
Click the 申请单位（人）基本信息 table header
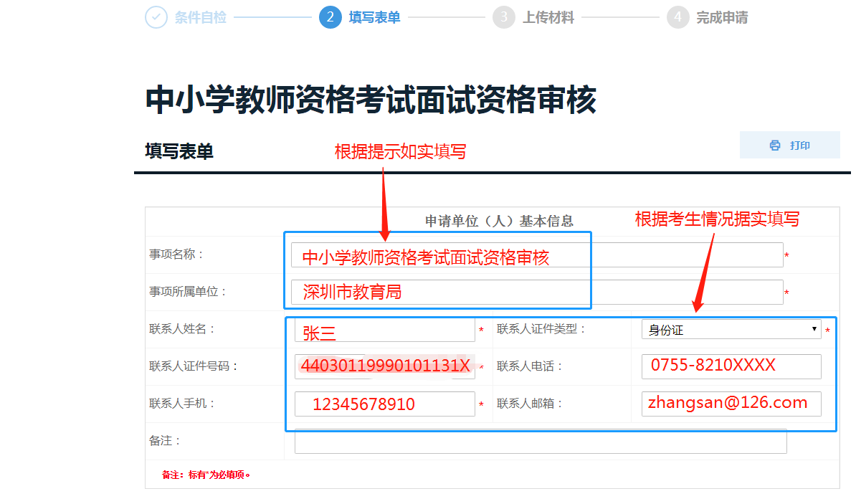point(499,221)
